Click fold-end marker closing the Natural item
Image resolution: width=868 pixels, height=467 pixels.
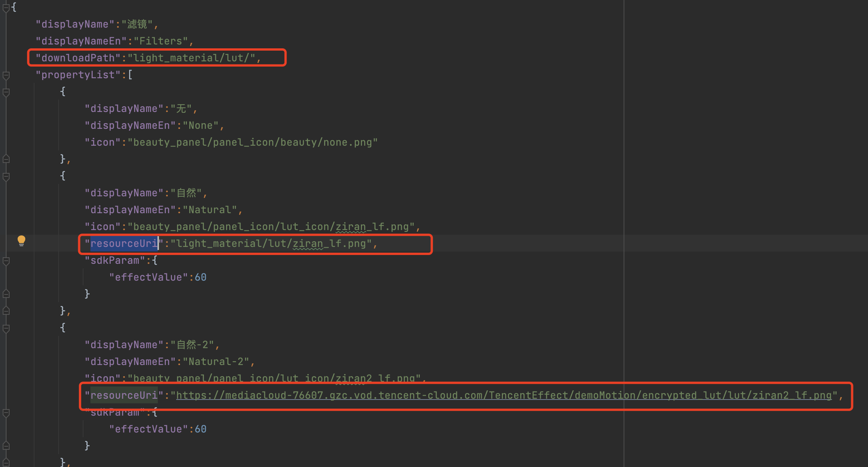pyautogui.click(x=6, y=311)
